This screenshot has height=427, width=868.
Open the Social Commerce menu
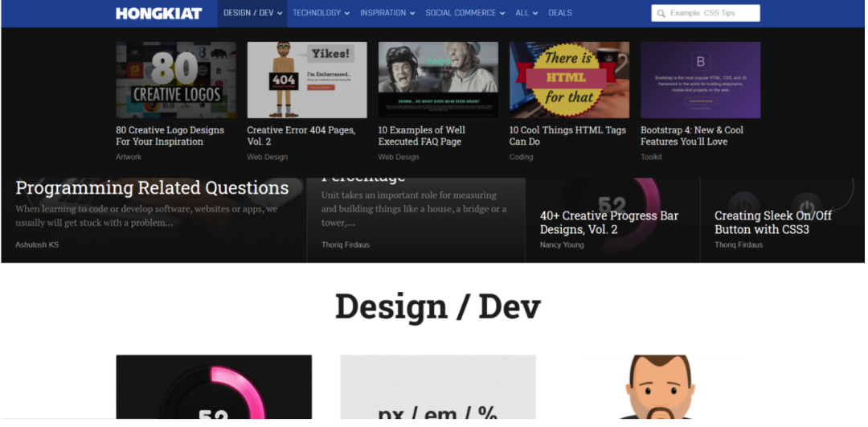(465, 14)
